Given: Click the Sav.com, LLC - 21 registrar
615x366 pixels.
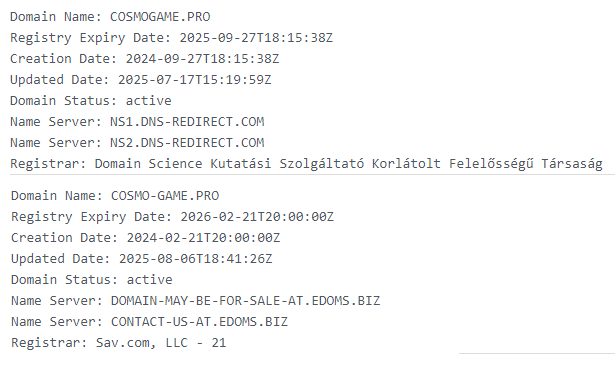Looking at the screenshot, I should point(161,343).
